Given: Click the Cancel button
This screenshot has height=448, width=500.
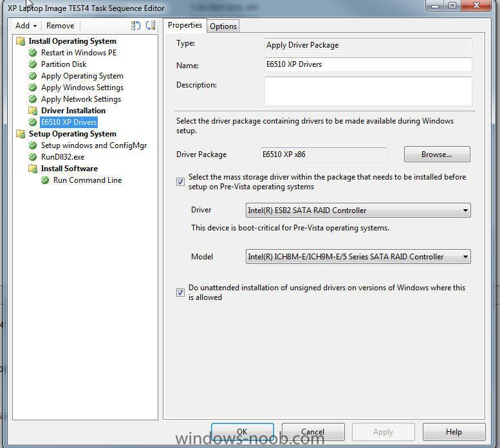Looking at the screenshot, I should 313,432.
